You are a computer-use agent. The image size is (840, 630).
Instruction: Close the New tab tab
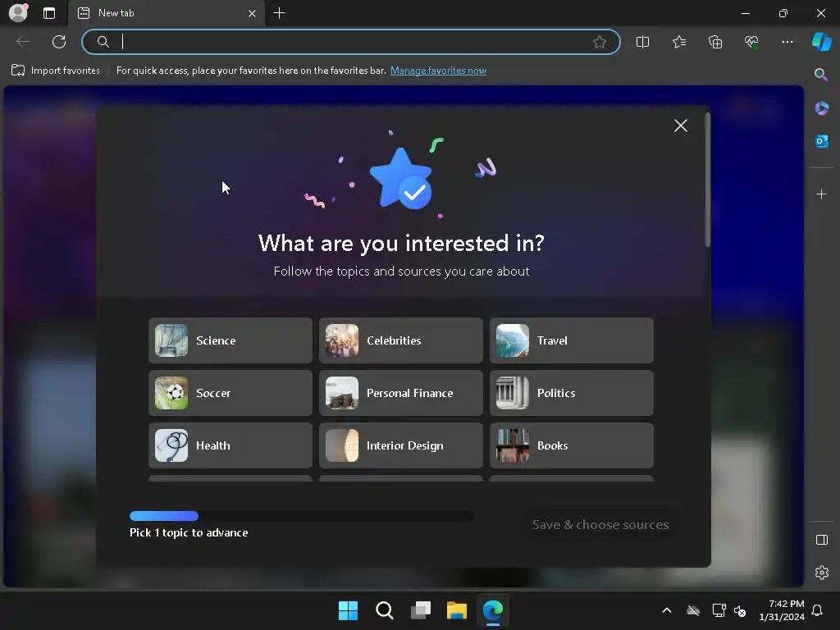click(x=252, y=13)
